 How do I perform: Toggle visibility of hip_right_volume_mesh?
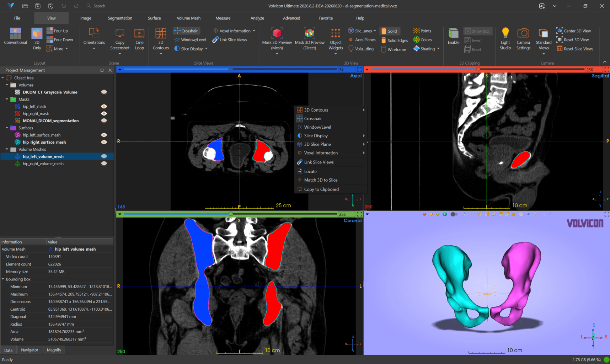[104, 164]
